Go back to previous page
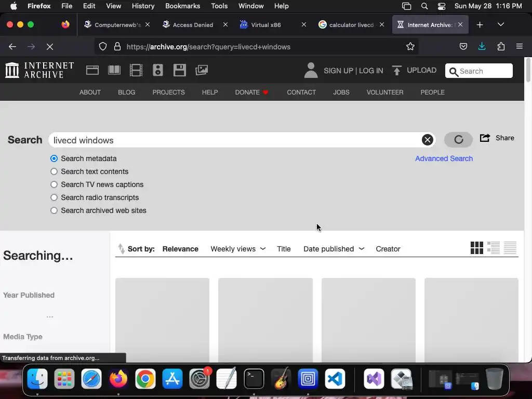 coord(12,47)
